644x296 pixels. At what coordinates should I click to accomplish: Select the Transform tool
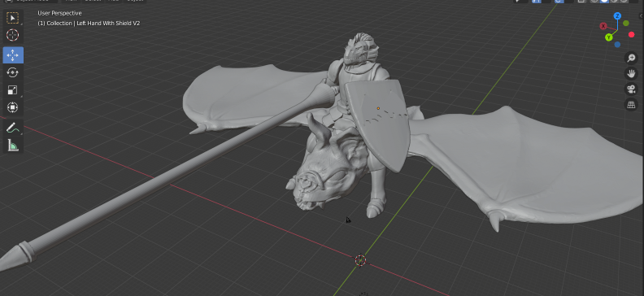[13, 107]
